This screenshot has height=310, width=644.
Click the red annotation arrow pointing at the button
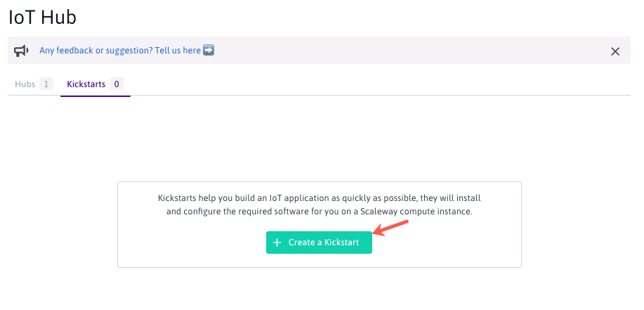pos(390,228)
